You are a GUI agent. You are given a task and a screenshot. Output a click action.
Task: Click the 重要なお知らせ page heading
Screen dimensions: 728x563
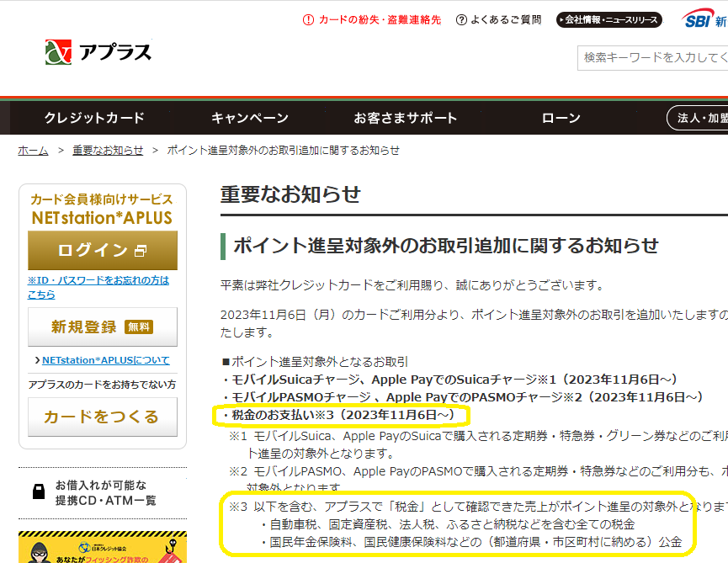(290, 194)
